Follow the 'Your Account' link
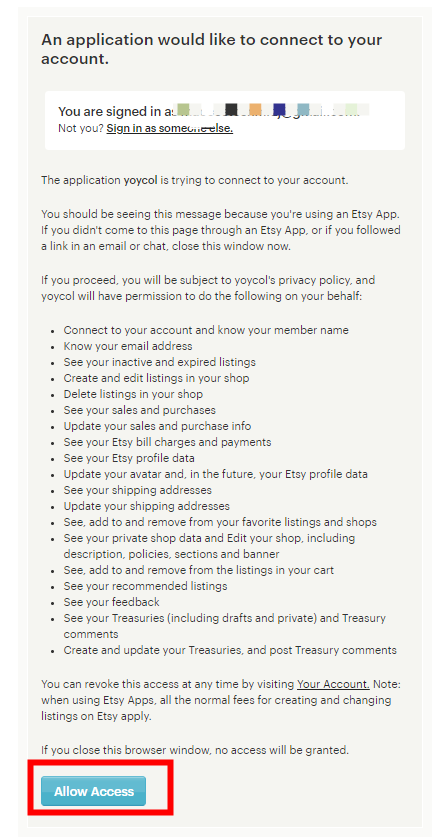 pos(333,684)
